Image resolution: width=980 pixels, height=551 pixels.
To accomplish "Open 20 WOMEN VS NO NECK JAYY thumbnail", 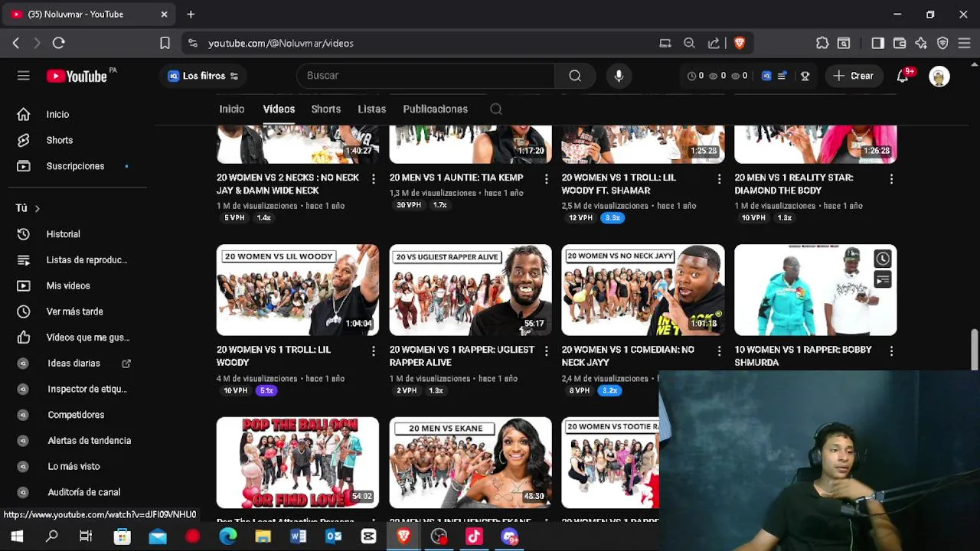I will pyautogui.click(x=643, y=290).
